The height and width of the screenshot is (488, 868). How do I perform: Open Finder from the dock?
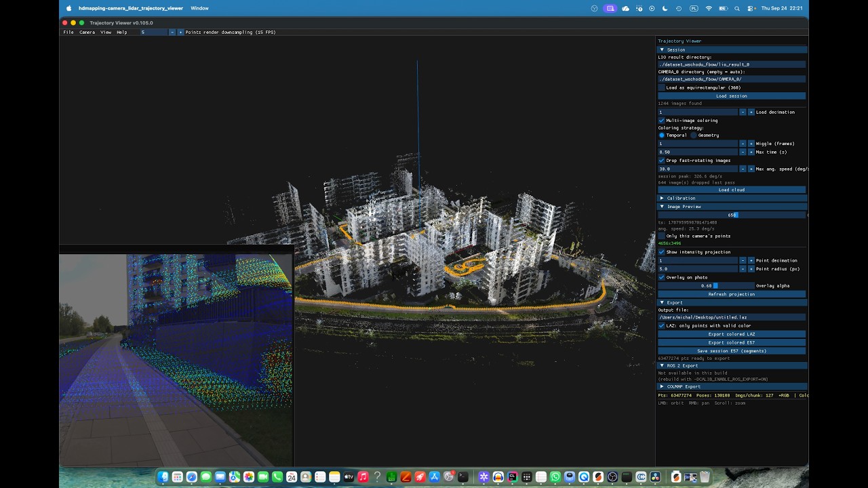click(163, 477)
